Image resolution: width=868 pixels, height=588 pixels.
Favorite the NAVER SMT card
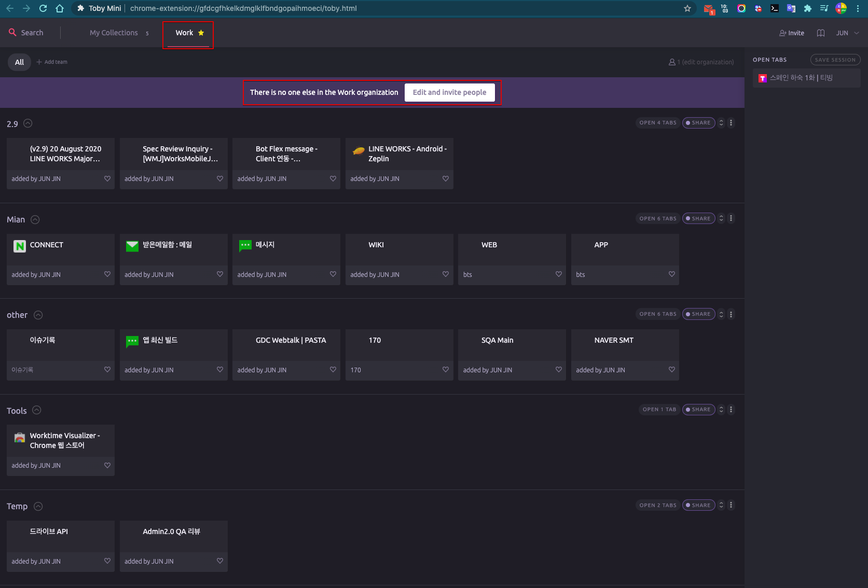[x=672, y=370]
